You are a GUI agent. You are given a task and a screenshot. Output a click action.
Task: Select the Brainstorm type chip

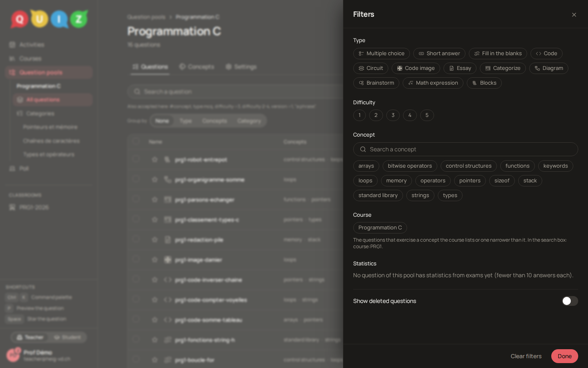376,83
